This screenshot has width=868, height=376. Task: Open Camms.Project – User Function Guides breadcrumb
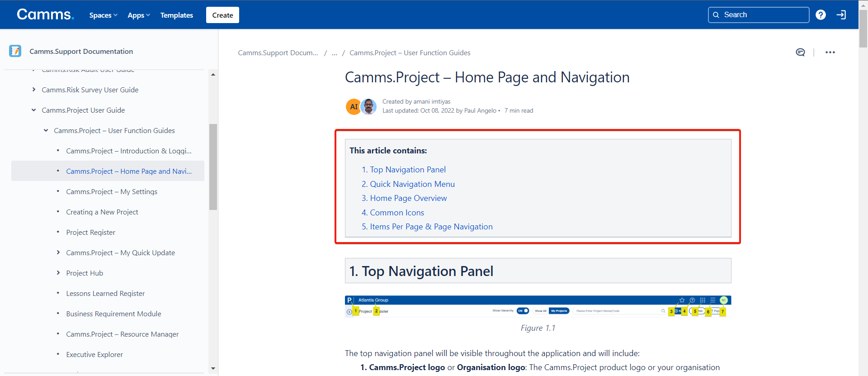click(410, 53)
